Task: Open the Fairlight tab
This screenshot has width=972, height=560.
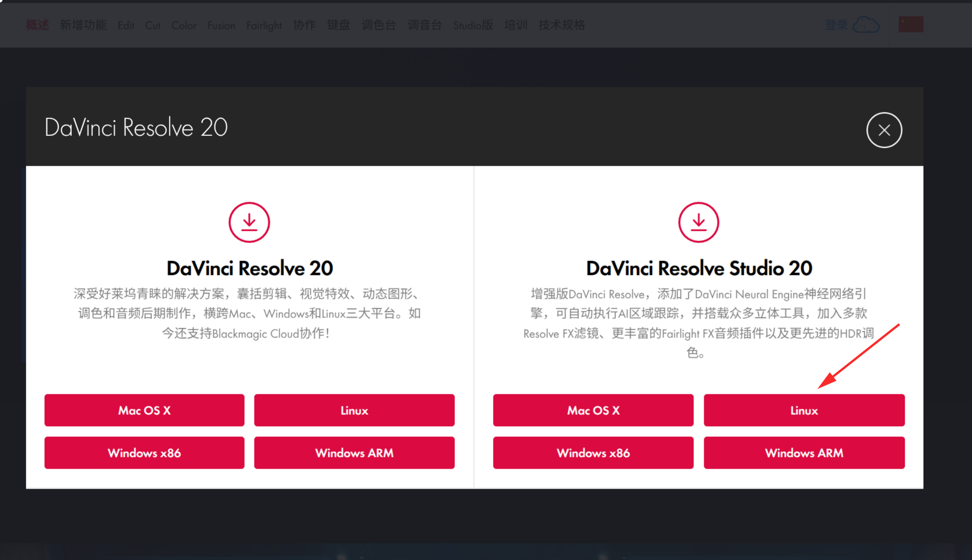Action: pos(264,25)
